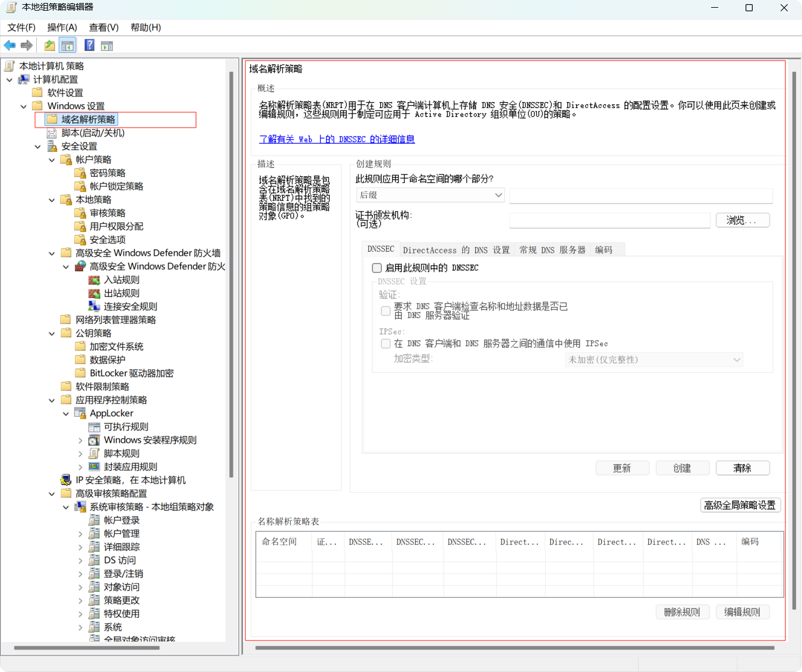Expand the Windows 安装程序规则 node
Image resolution: width=802 pixels, height=672 pixels.
pos(80,440)
